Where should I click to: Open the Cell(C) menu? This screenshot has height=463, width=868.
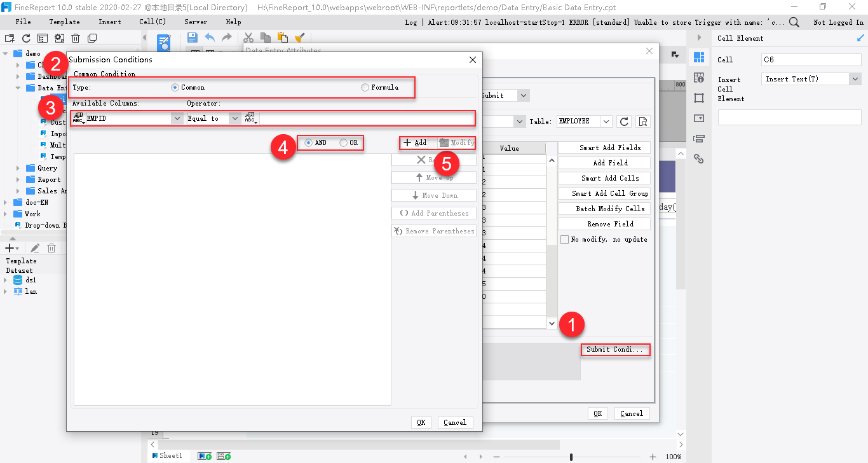pos(153,22)
